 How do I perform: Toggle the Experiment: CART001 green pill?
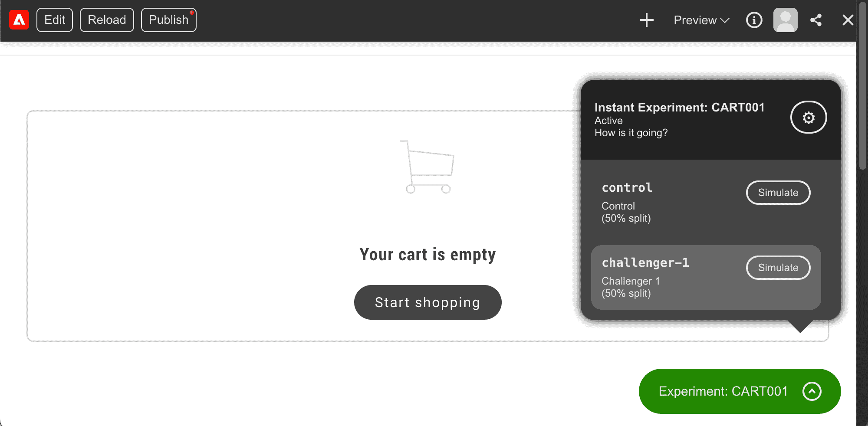pos(740,391)
